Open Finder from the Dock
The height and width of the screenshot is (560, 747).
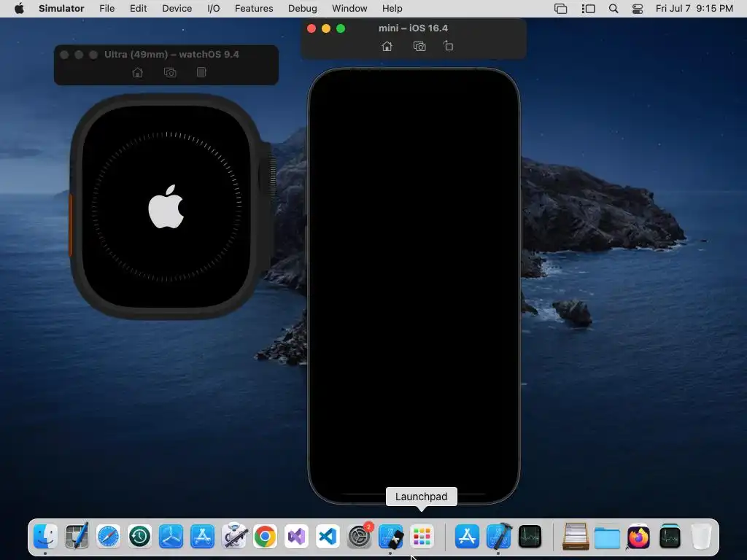click(46, 537)
